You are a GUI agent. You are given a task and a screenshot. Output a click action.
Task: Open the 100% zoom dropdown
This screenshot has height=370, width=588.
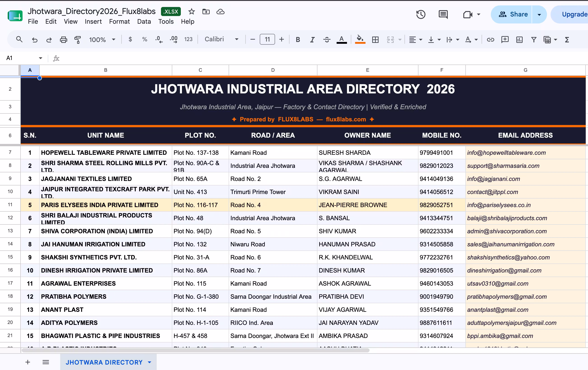tap(102, 39)
